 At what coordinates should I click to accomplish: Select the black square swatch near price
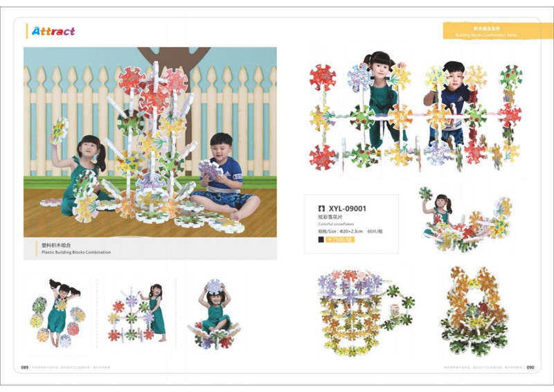click(x=321, y=240)
